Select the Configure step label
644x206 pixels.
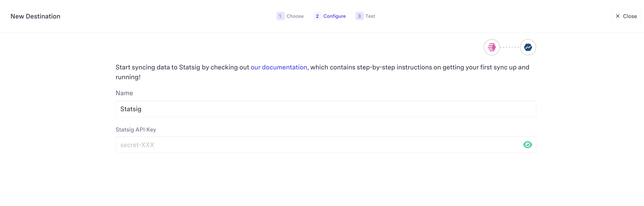click(334, 16)
